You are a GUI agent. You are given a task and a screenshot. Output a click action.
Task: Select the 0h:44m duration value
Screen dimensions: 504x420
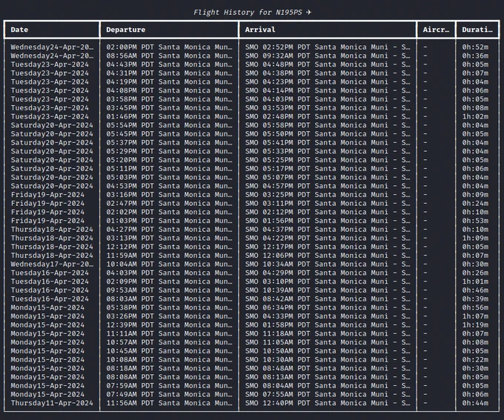[x=475, y=403]
